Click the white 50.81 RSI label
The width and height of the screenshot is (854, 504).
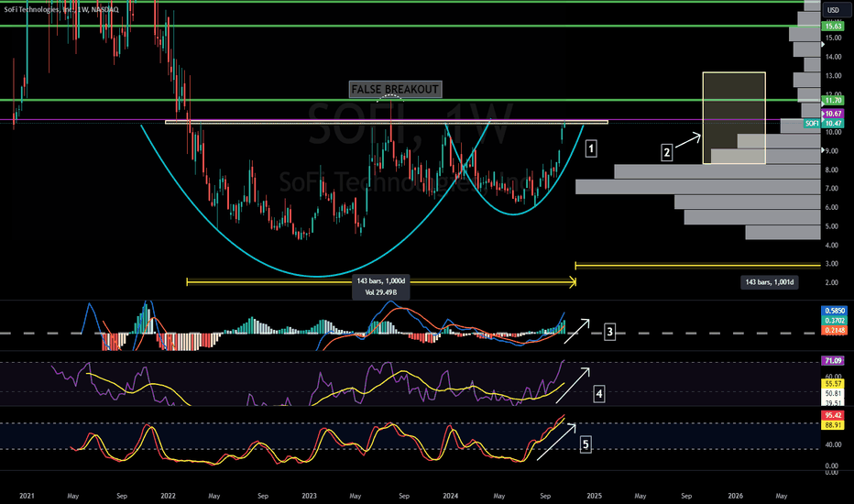point(833,393)
